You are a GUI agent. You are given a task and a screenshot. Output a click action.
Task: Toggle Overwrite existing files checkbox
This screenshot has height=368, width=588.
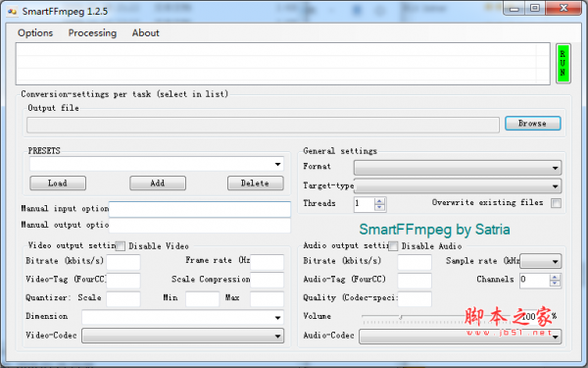click(x=556, y=203)
